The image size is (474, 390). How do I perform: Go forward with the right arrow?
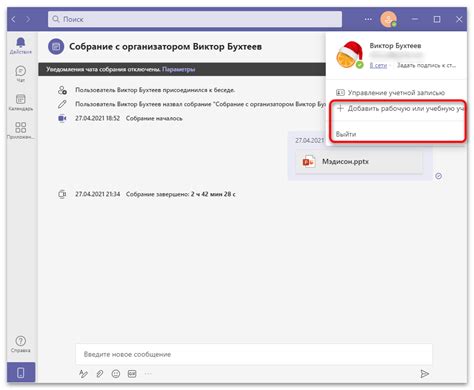point(28,19)
